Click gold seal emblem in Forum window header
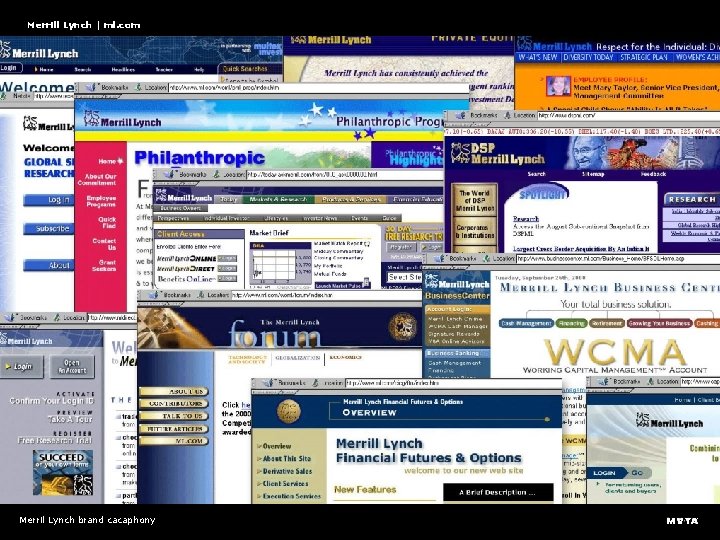Image resolution: width=720 pixels, height=540 pixels. pyautogui.click(x=403, y=326)
